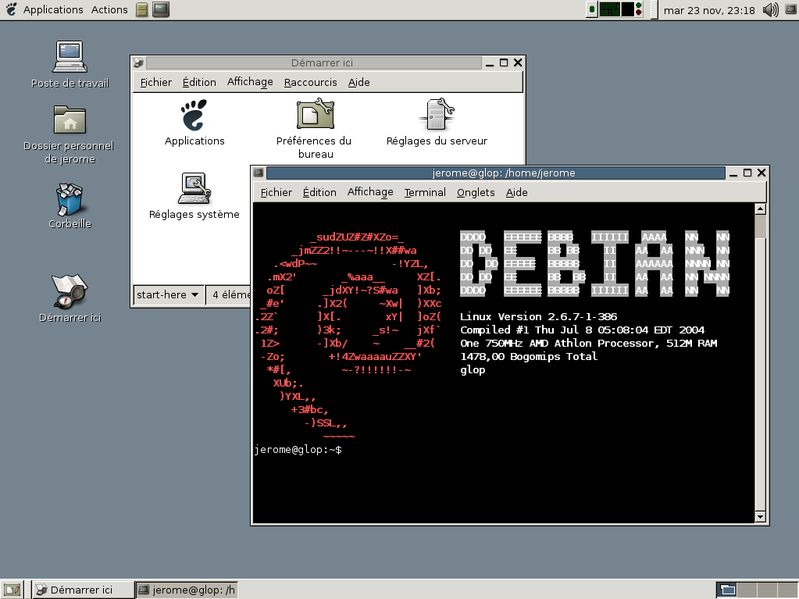Open the volume control speaker icon

(770, 10)
